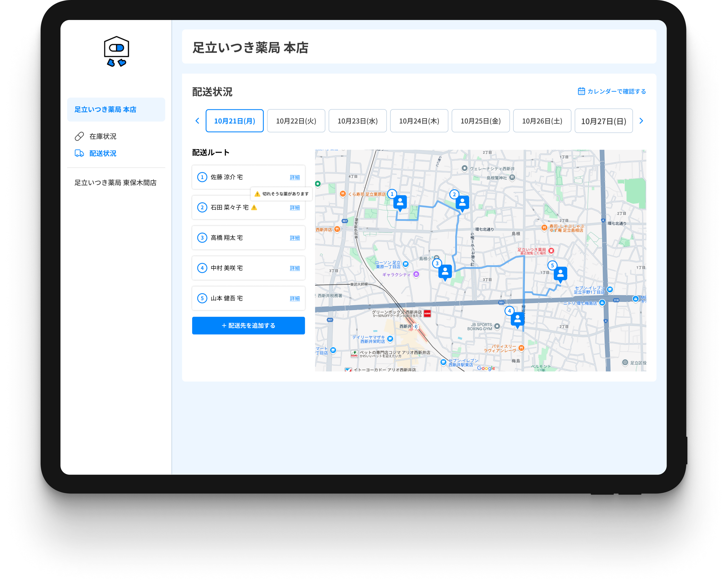Go to previous week with left chevron
The height and width of the screenshot is (586, 728).
coord(197,121)
